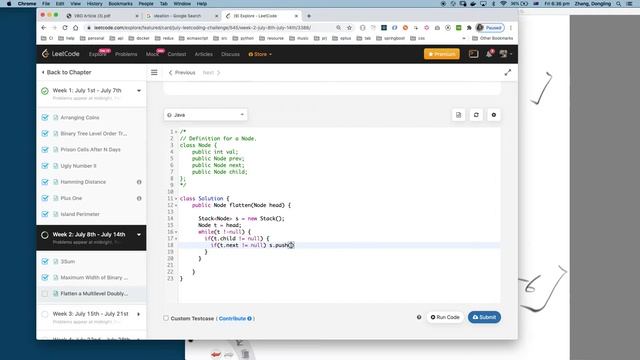The width and height of the screenshot is (640, 360).
Task: Open the Articles nav item
Action: tap(203, 54)
